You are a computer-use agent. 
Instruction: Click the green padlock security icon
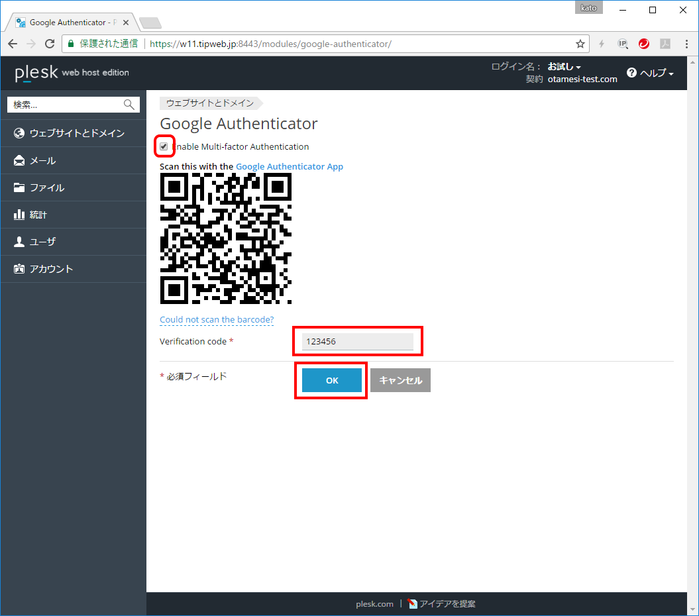point(70,44)
